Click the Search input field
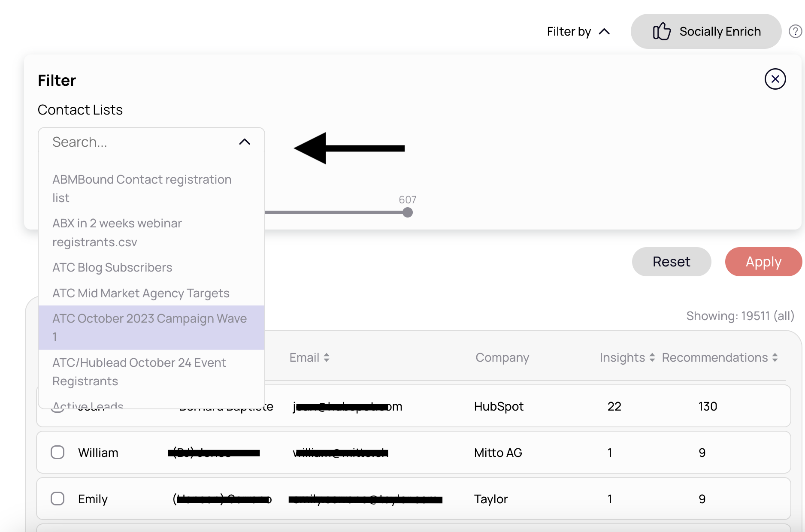 point(129,142)
